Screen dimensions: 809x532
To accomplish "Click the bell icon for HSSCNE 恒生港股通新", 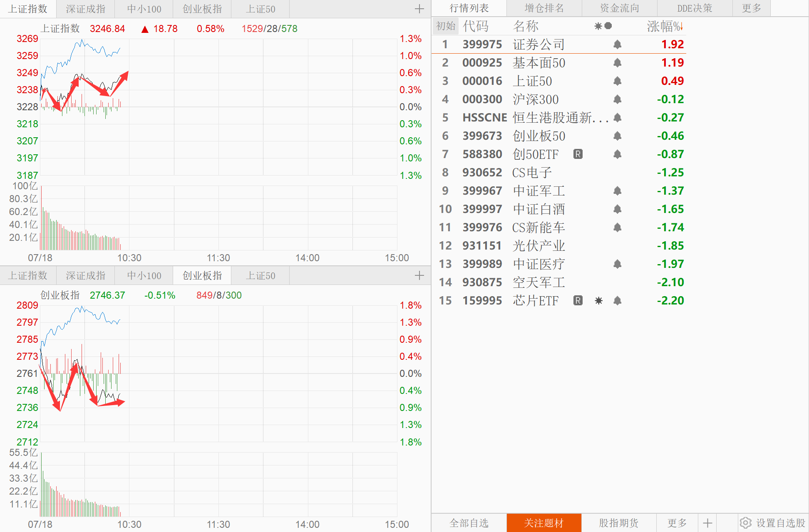I will [x=618, y=117].
